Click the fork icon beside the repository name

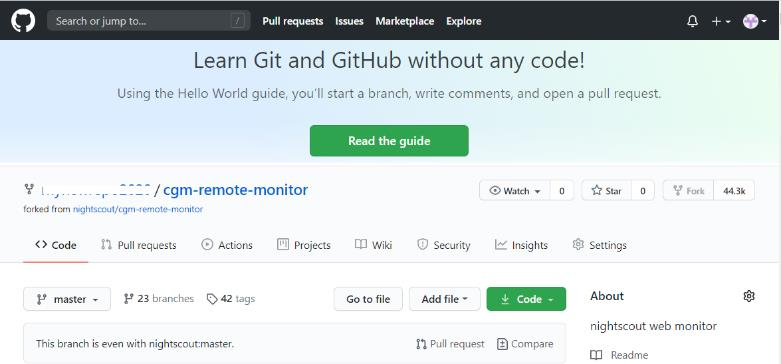pyautogui.click(x=29, y=189)
